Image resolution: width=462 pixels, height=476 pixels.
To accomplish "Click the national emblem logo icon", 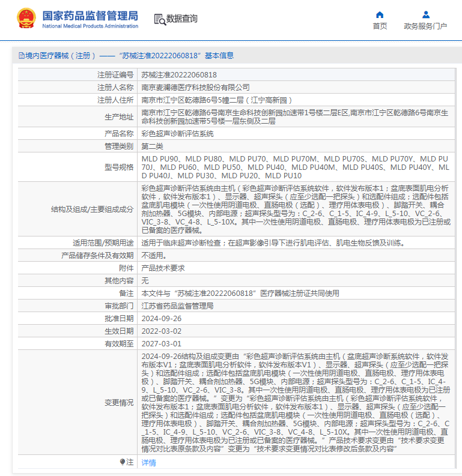I will coord(26,19).
